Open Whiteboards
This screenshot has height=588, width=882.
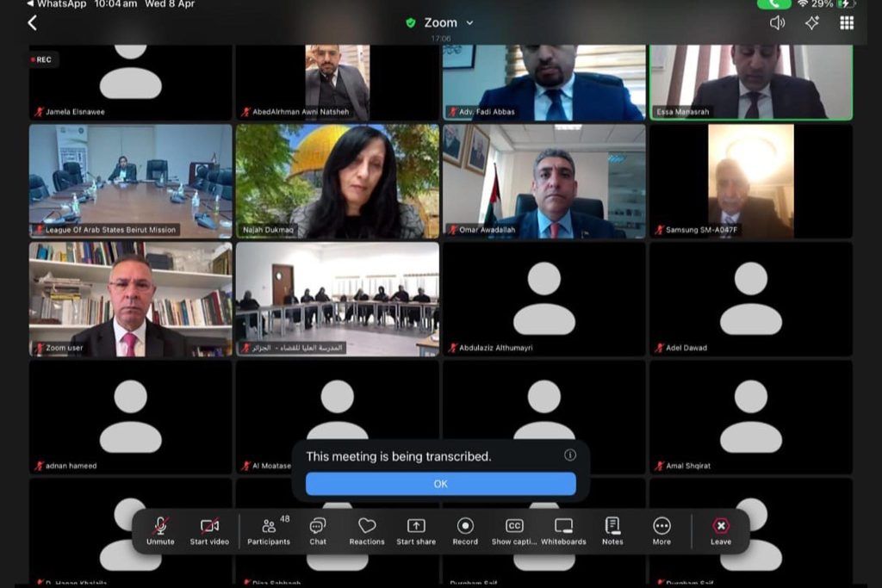tap(563, 529)
